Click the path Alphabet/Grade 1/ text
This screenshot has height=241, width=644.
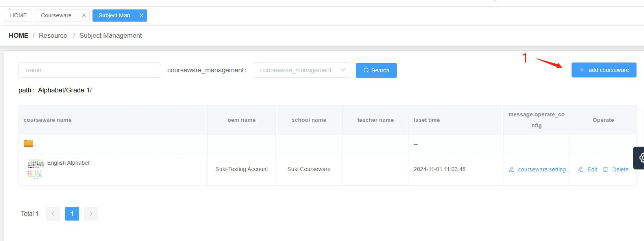(55, 90)
